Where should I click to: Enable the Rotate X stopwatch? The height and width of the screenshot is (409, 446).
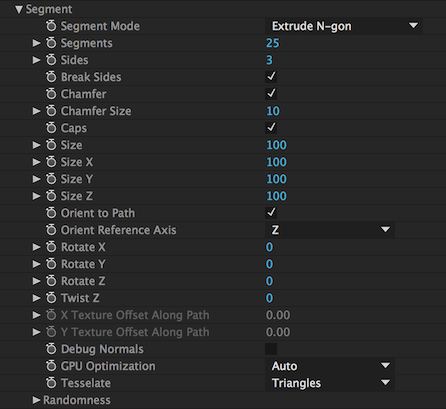(x=51, y=247)
